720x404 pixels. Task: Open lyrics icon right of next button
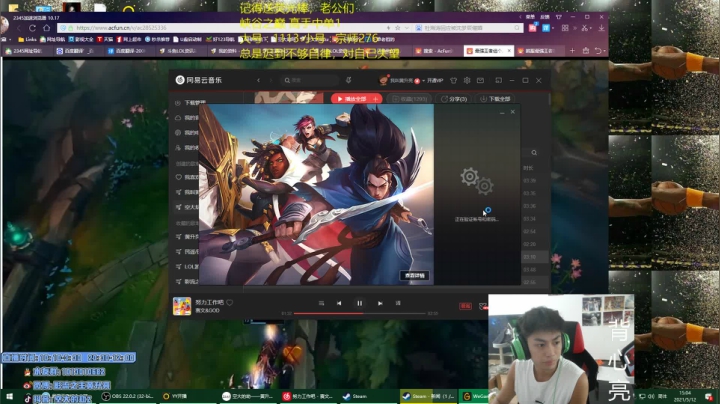coord(398,303)
